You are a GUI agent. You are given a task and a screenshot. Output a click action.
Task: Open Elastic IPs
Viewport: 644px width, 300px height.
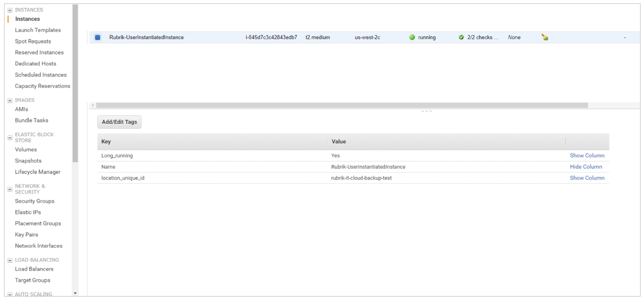coord(28,213)
